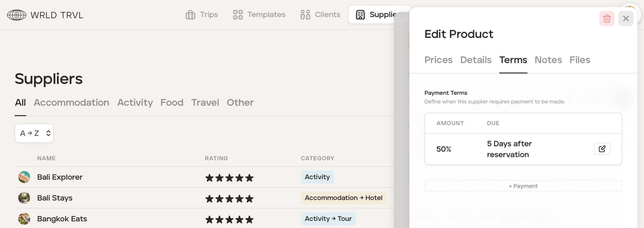Switch to the Details tab
Viewport: 644px width, 228px height.
click(475, 60)
